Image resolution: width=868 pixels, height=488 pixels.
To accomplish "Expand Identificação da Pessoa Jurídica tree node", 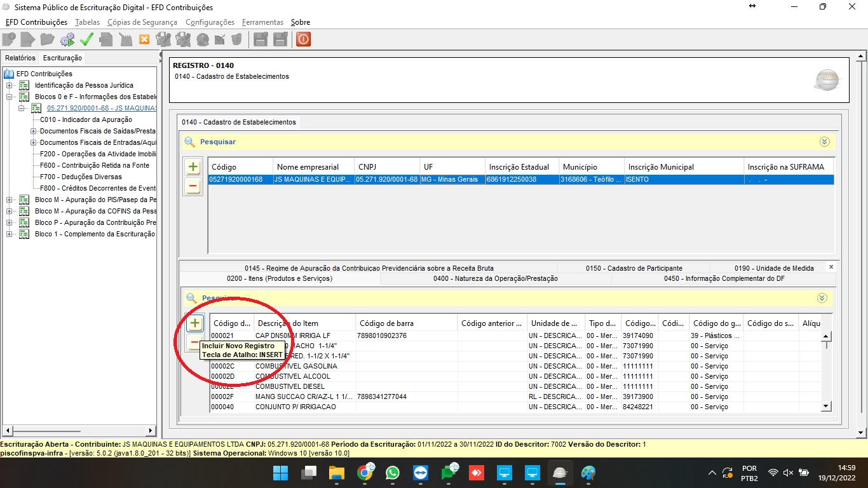I will (x=10, y=85).
